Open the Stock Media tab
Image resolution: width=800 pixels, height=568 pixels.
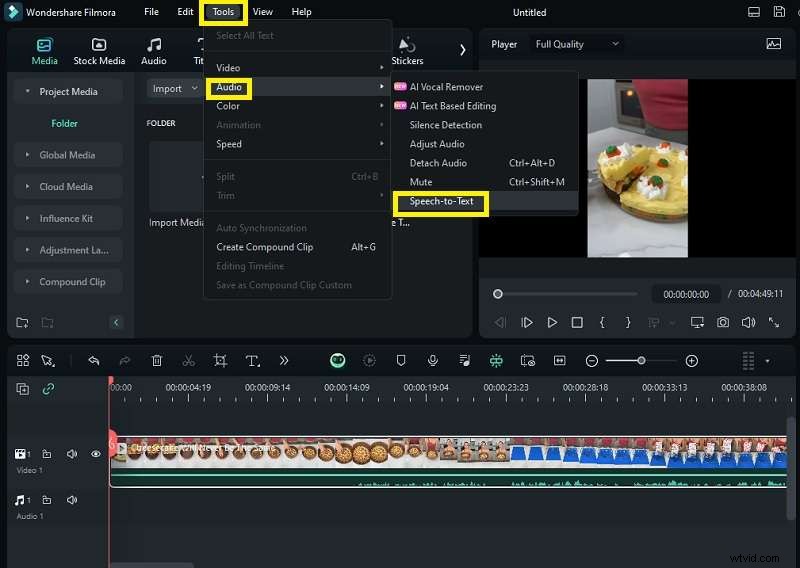[x=99, y=52]
